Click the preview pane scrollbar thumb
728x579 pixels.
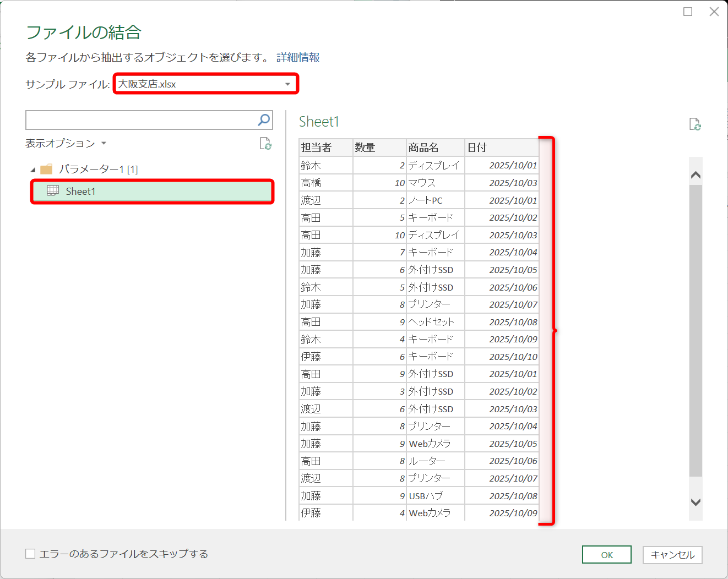coord(695,330)
